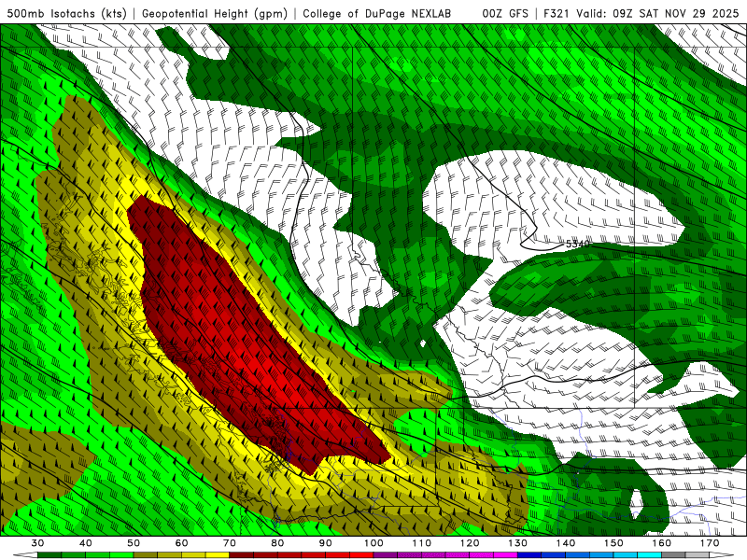Select the bright yellow 65-70 kt legend swatch
Screen dimensions: 747x560
click(x=218, y=555)
